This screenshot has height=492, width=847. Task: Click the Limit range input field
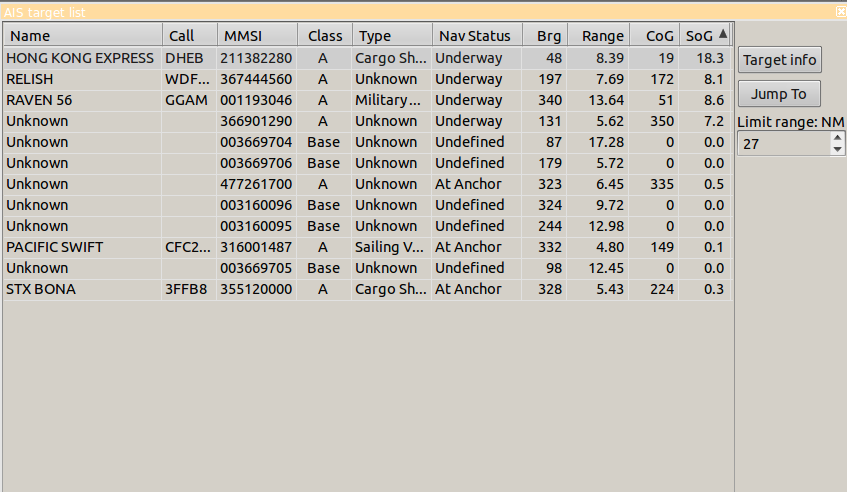[x=784, y=144]
